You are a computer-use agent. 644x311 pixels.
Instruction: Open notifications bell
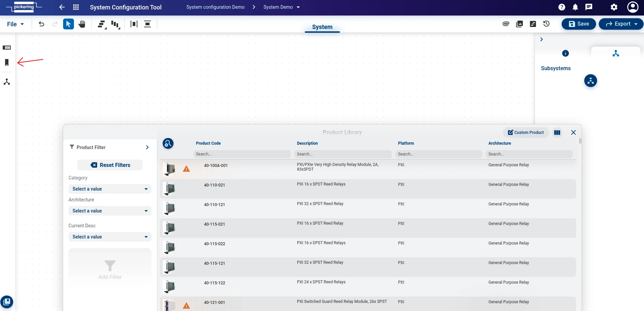pos(575,7)
